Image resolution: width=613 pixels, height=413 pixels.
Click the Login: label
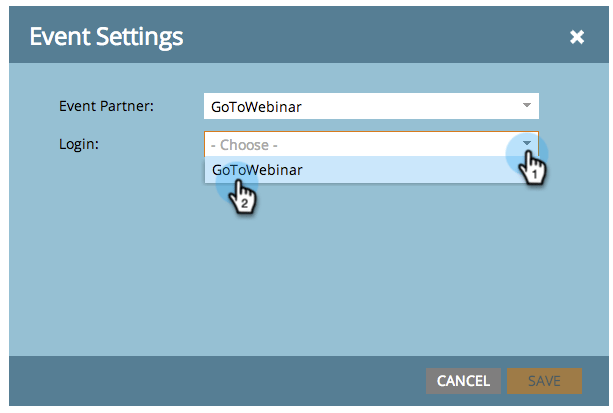(x=79, y=144)
